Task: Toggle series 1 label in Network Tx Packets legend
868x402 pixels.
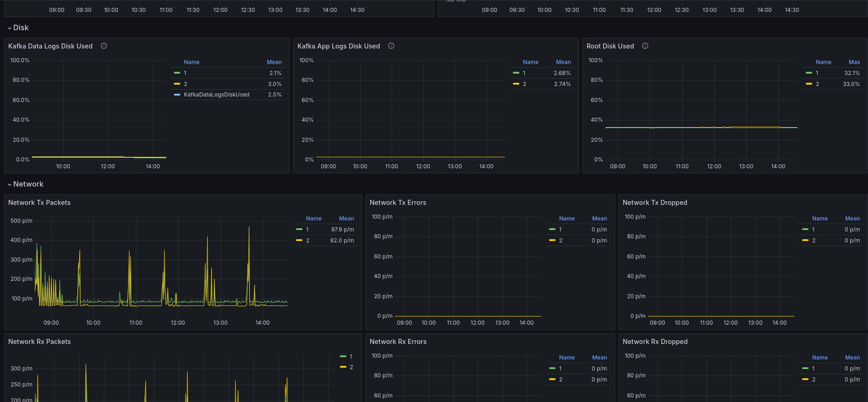Action: pyautogui.click(x=307, y=230)
